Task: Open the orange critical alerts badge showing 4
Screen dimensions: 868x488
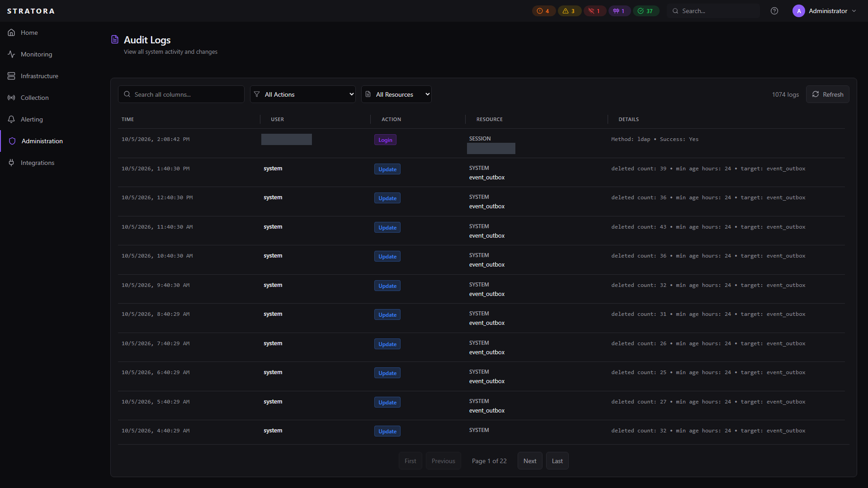Action: pos(543,11)
